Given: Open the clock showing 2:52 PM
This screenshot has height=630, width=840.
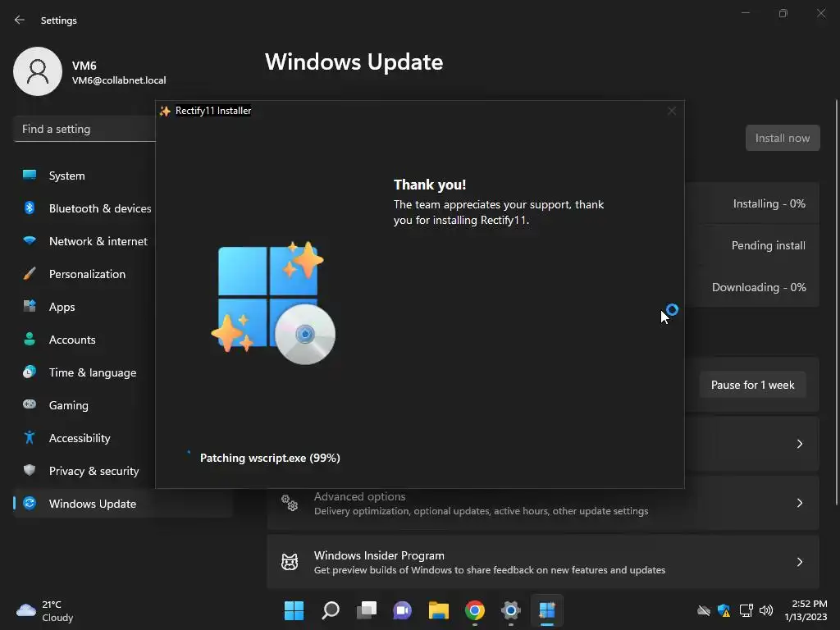Looking at the screenshot, I should click(806, 610).
